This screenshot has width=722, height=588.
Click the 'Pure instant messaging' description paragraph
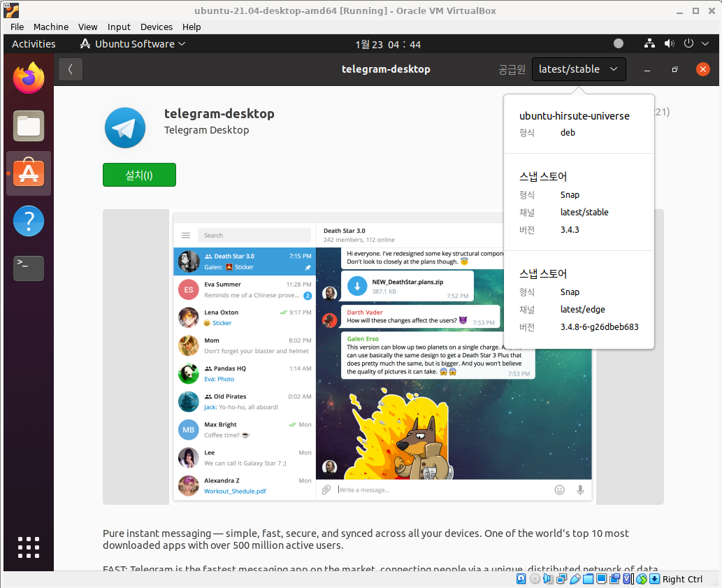click(366, 539)
